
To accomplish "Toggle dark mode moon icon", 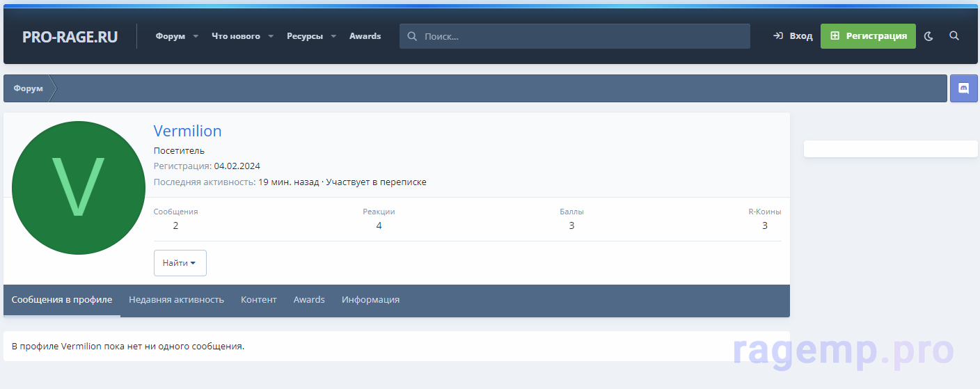I will coord(928,36).
